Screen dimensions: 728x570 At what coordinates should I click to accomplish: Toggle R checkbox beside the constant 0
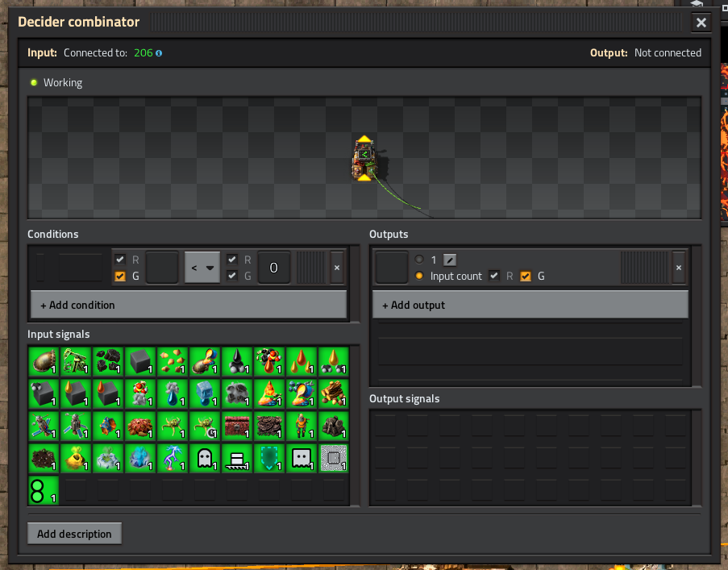[232, 260]
